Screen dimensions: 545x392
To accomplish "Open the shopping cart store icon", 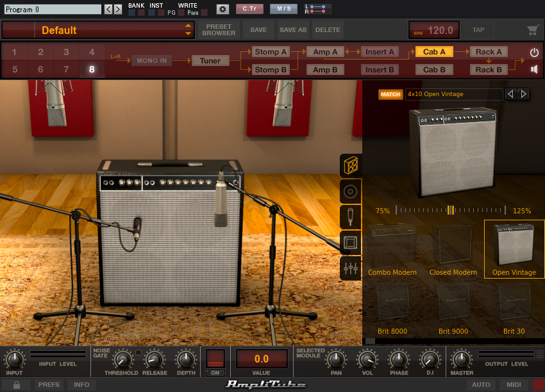I will coord(532,30).
